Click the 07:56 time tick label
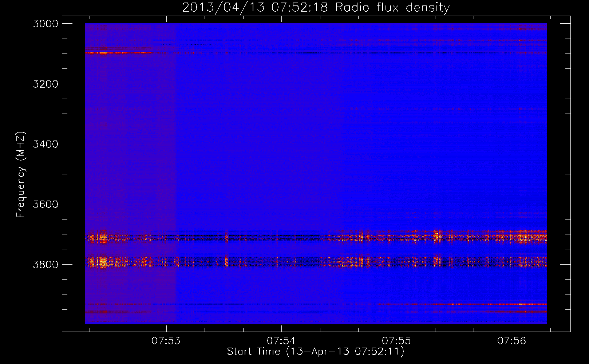This screenshot has width=589, height=364. coord(512,341)
